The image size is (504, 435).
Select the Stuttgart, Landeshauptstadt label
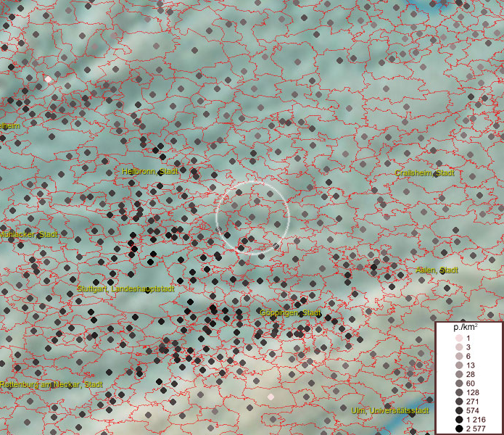(126, 289)
